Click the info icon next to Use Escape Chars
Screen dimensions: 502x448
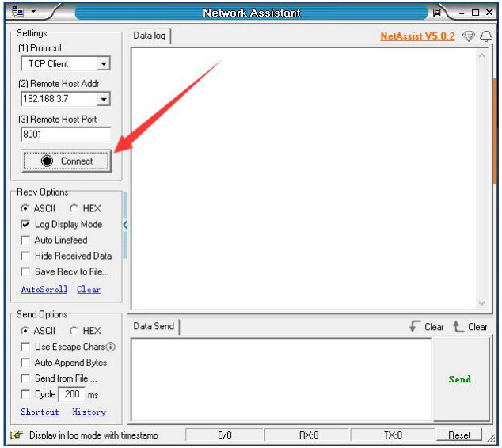pos(111,347)
